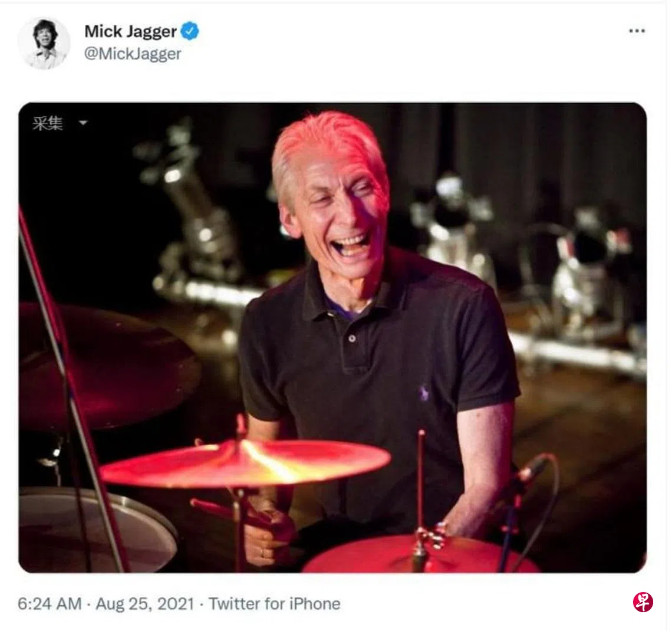This screenshot has height=631, width=672.
Task: Open the more options ellipsis menu
Action: (637, 31)
